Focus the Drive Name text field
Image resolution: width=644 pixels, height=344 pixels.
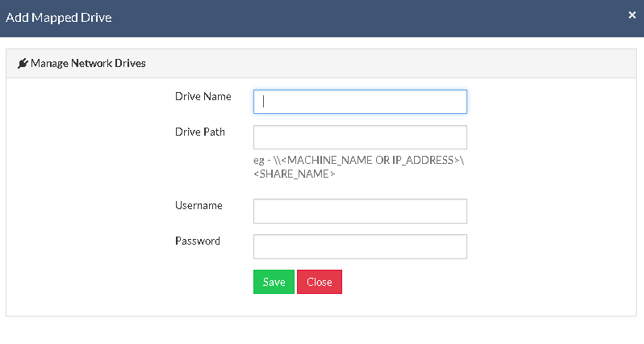tap(360, 102)
